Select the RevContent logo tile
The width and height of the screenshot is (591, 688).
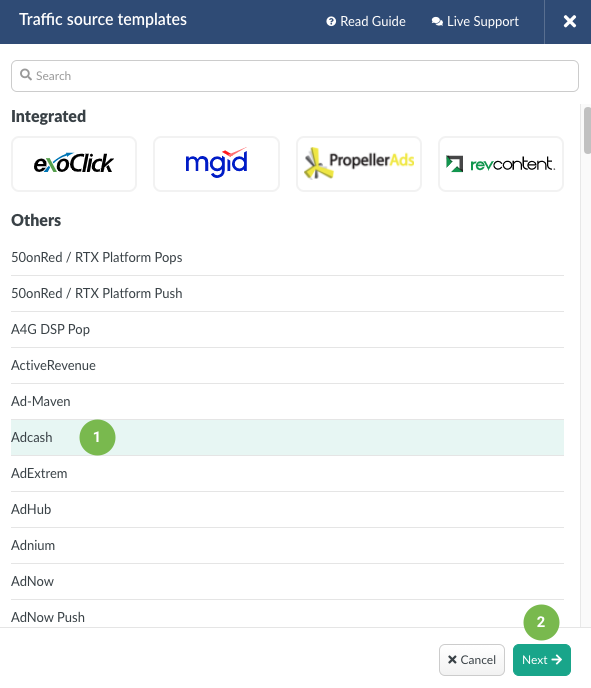tap(501, 164)
